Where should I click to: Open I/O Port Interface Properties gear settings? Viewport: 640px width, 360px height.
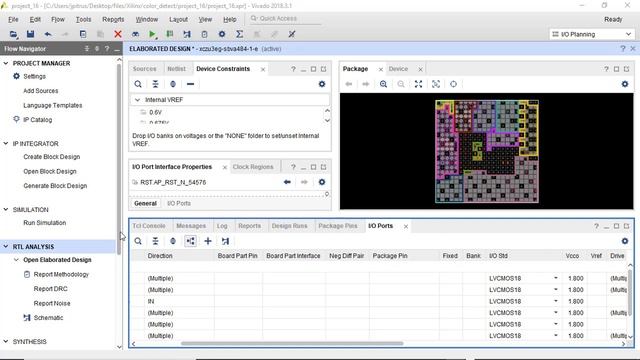pyautogui.click(x=322, y=182)
